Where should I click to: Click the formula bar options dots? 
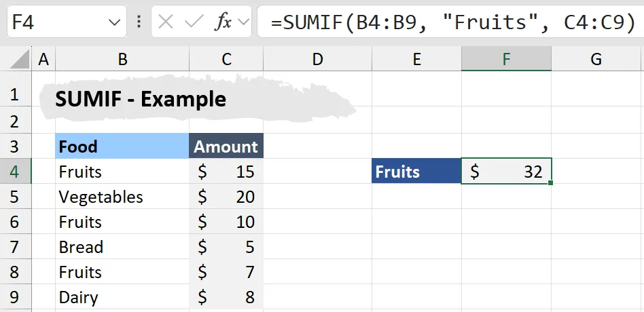(139, 22)
